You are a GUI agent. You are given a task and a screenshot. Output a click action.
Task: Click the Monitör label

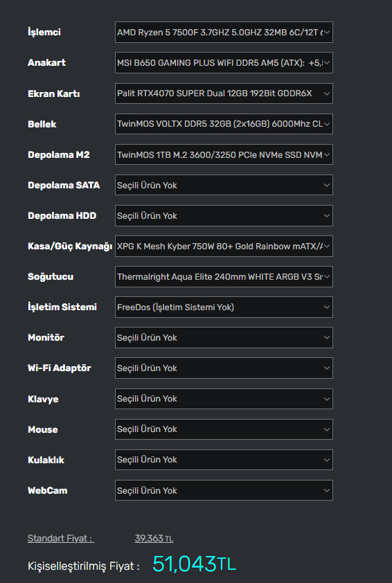tap(46, 338)
